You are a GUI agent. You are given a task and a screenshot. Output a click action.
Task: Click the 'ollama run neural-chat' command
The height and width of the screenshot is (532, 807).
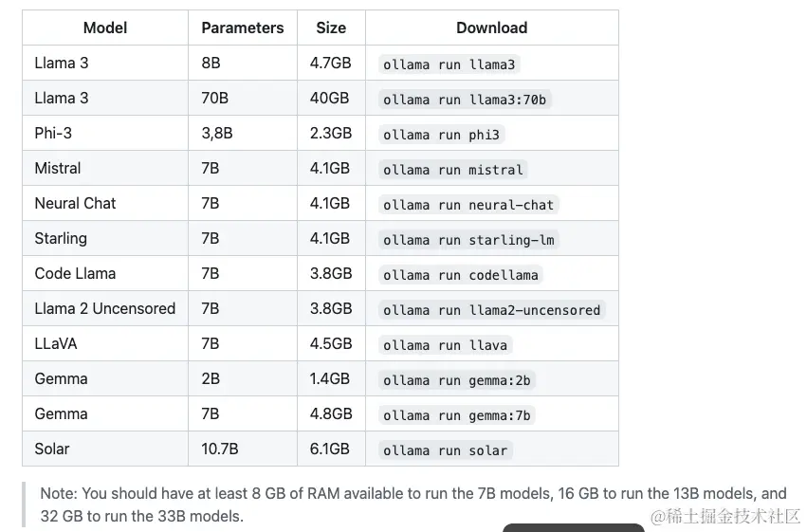click(468, 205)
